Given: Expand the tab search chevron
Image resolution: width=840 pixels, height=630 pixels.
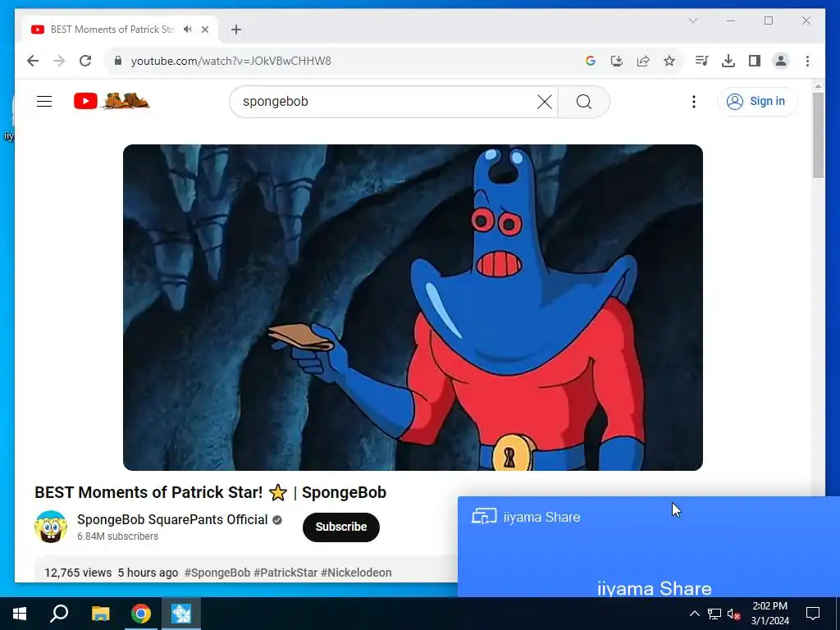Looking at the screenshot, I should [x=692, y=21].
